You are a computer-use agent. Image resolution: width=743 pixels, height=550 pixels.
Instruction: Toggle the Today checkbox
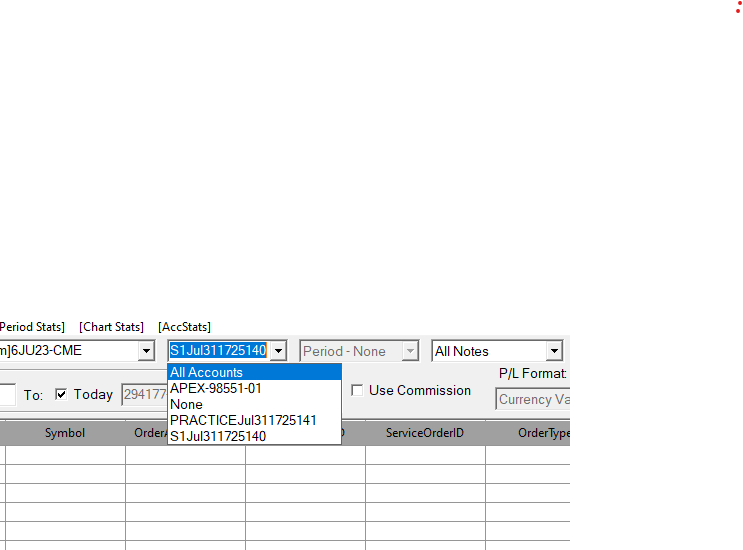[61, 394]
